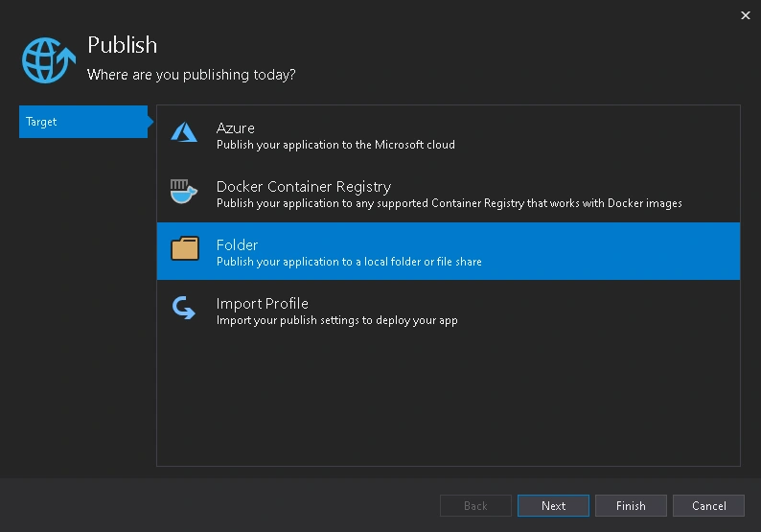Click the Azure logo icon
The height and width of the screenshot is (532, 761).
tap(184, 132)
